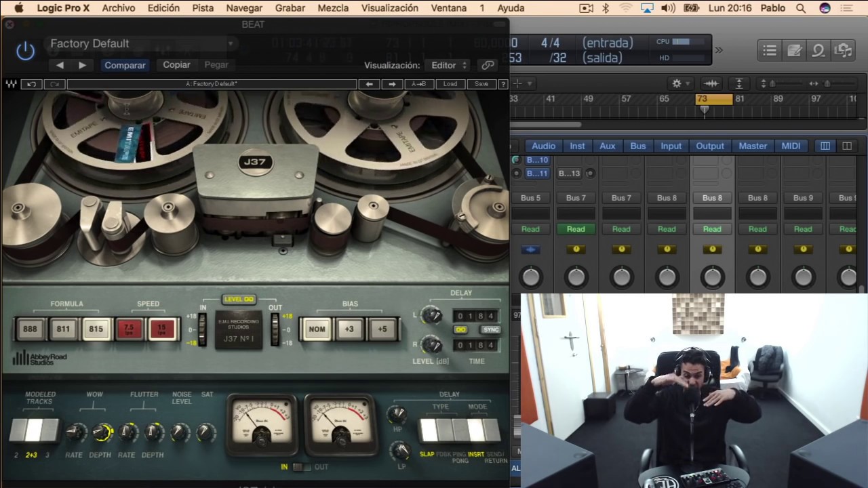
Task: Click the Waves redo arrow
Action: (x=54, y=84)
